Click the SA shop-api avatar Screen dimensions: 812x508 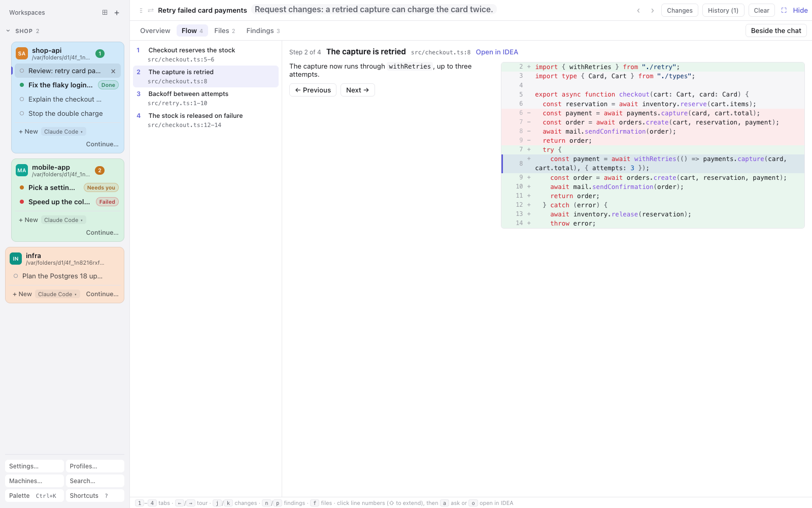(22, 53)
